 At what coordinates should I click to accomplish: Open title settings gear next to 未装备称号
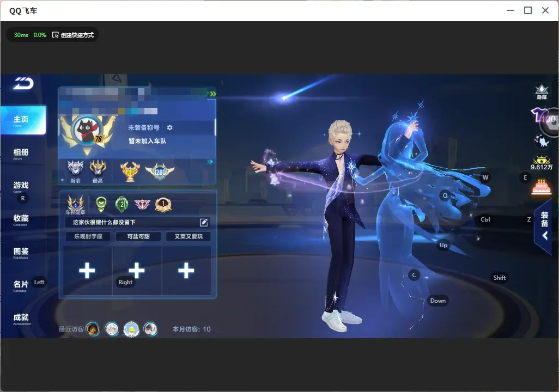169,127
